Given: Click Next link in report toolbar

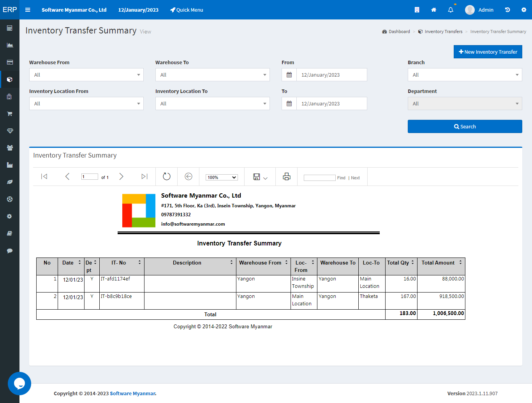Looking at the screenshot, I should pyautogui.click(x=355, y=178).
